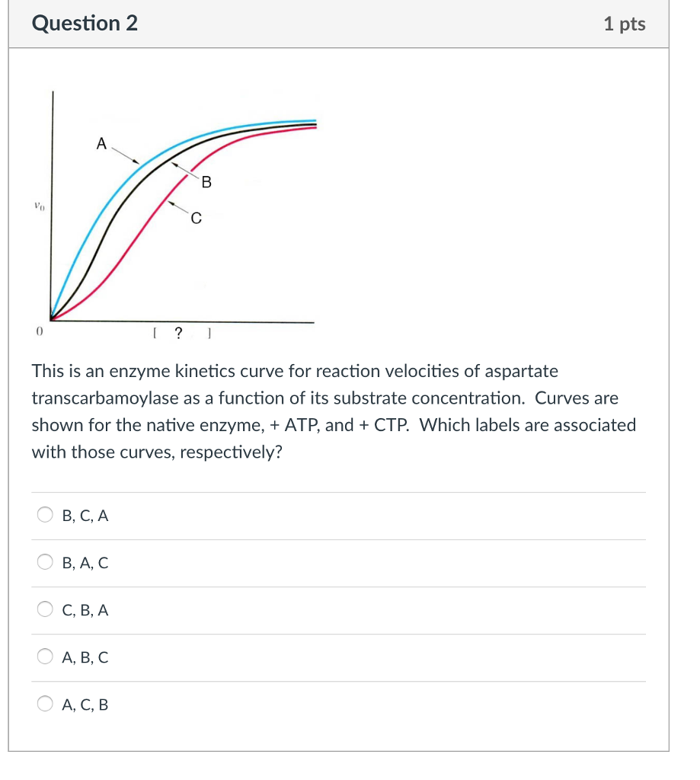Click the label A on the graph
Screen dimensions: 700x780
coord(101,145)
